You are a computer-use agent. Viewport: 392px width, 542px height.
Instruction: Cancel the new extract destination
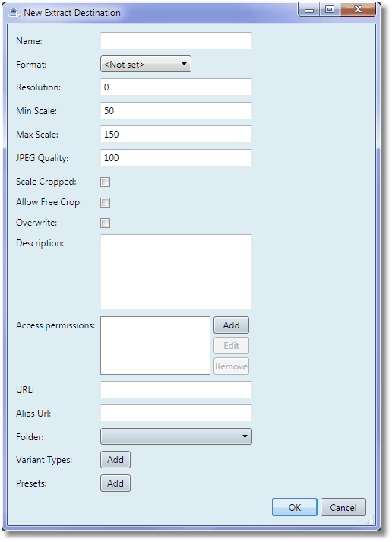(343, 507)
